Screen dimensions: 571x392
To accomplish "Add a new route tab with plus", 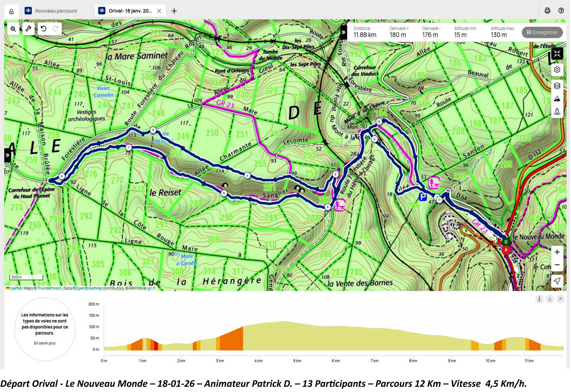I will tap(174, 11).
